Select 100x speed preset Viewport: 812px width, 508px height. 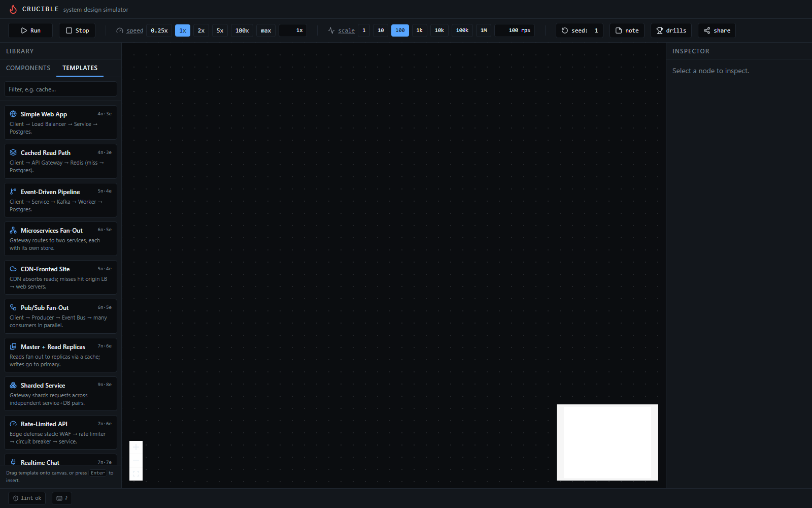[242, 30]
